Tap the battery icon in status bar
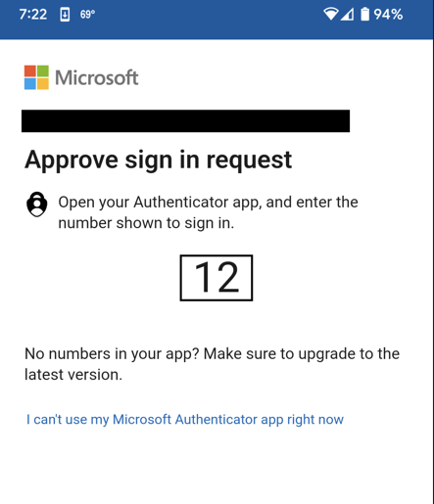Viewport: 434px width, 504px height. pyautogui.click(x=364, y=14)
